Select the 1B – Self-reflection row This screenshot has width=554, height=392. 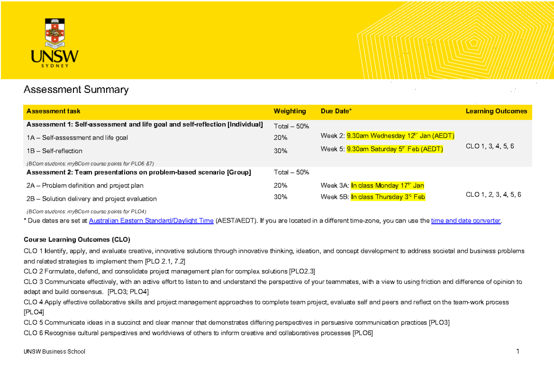pos(54,151)
